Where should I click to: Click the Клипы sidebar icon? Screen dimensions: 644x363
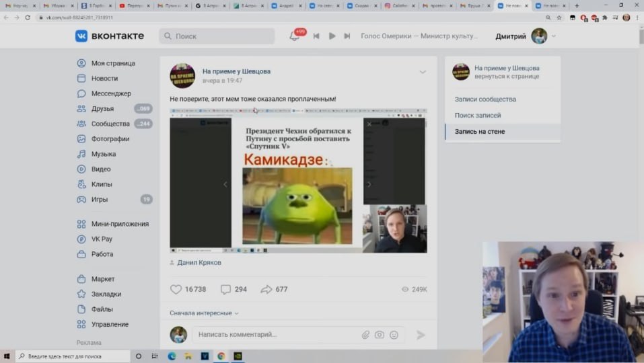(81, 184)
